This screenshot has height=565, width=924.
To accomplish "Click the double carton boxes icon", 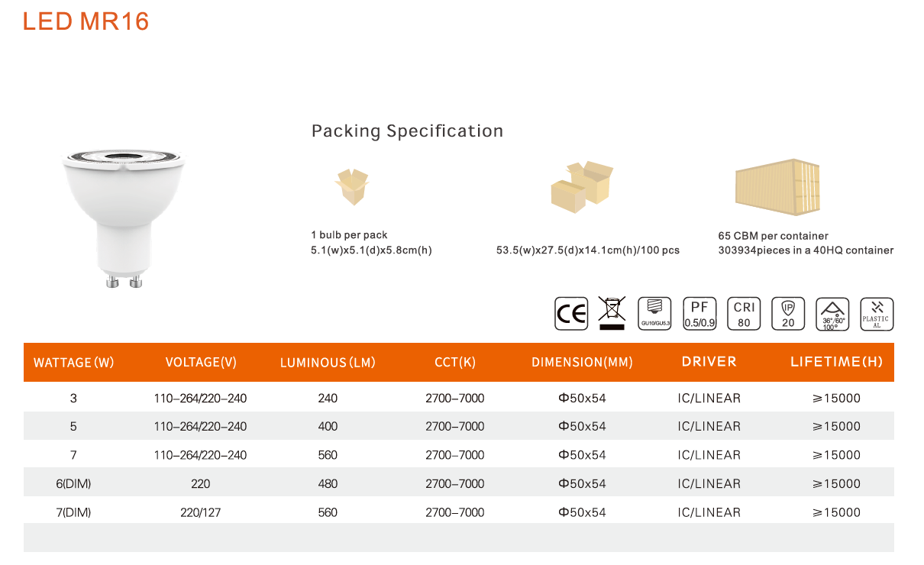I will (x=582, y=187).
